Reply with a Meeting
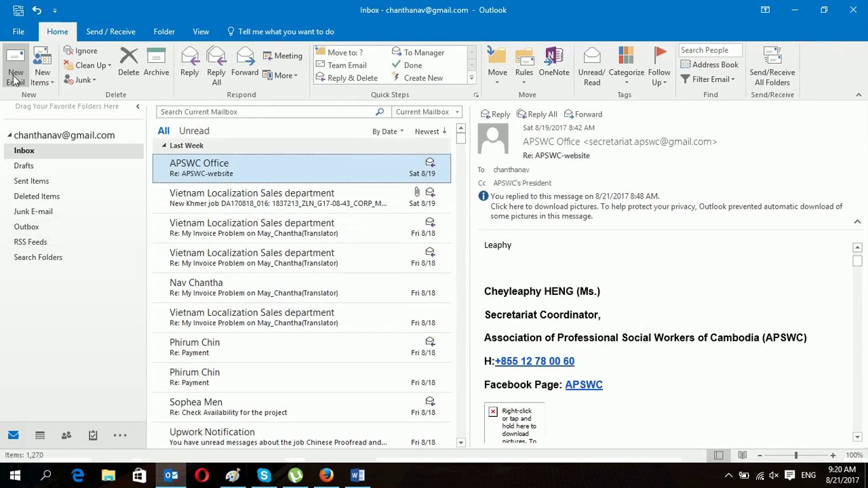Viewport: 868px width, 488px height. [x=283, y=56]
